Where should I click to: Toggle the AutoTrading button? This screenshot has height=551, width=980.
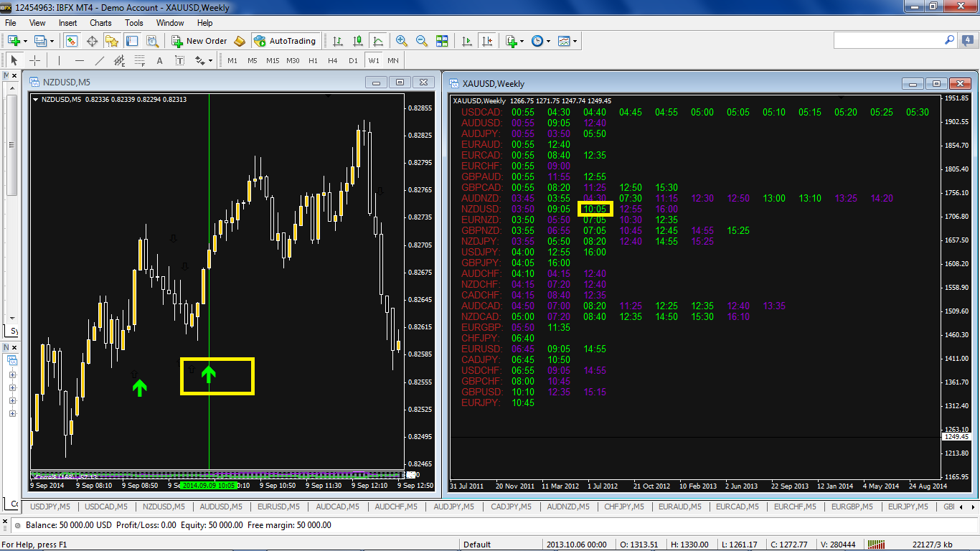coord(284,42)
